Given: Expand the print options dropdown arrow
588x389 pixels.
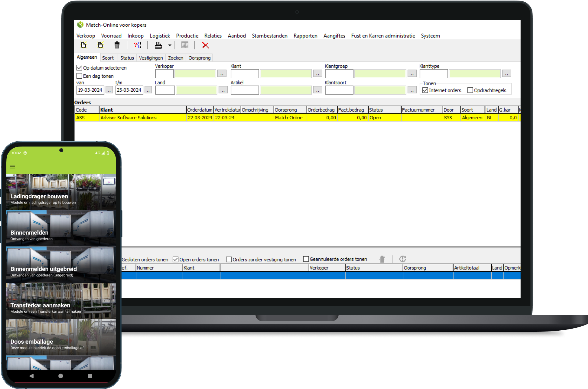Looking at the screenshot, I should pos(170,45).
